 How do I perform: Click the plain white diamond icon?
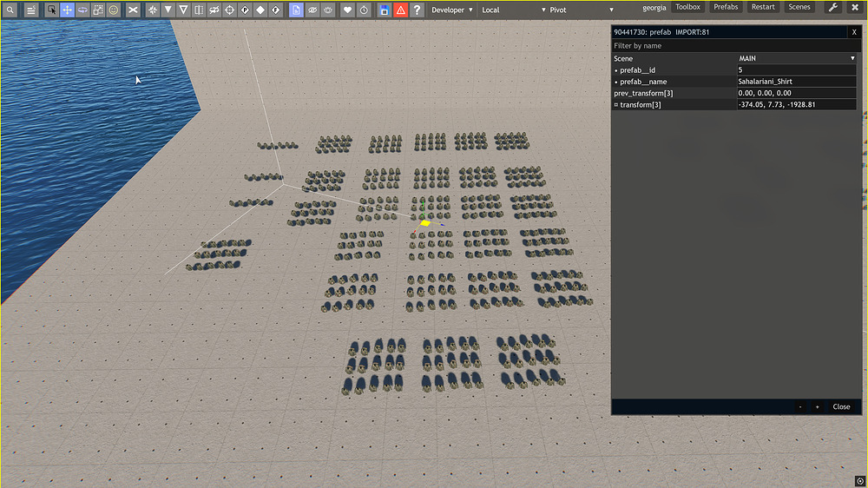(x=260, y=10)
